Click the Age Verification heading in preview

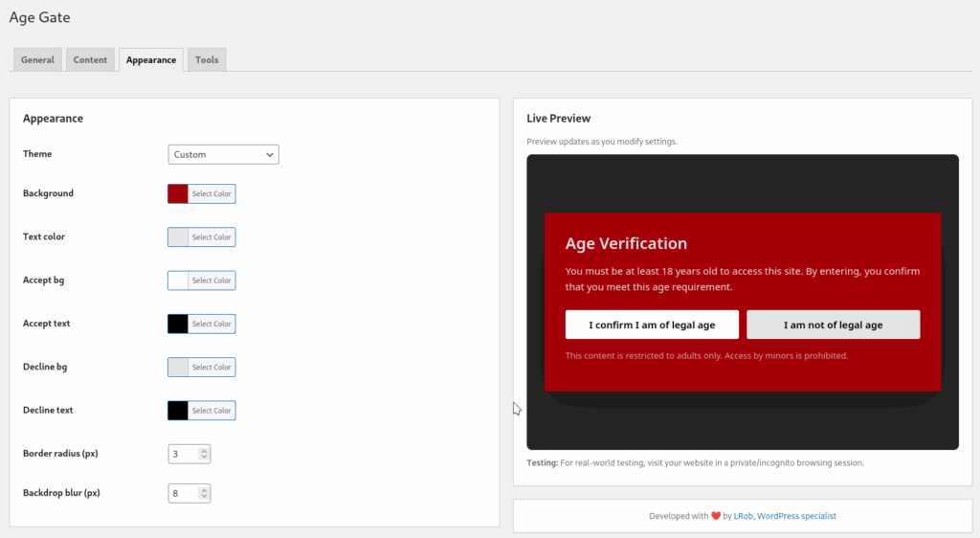point(626,243)
